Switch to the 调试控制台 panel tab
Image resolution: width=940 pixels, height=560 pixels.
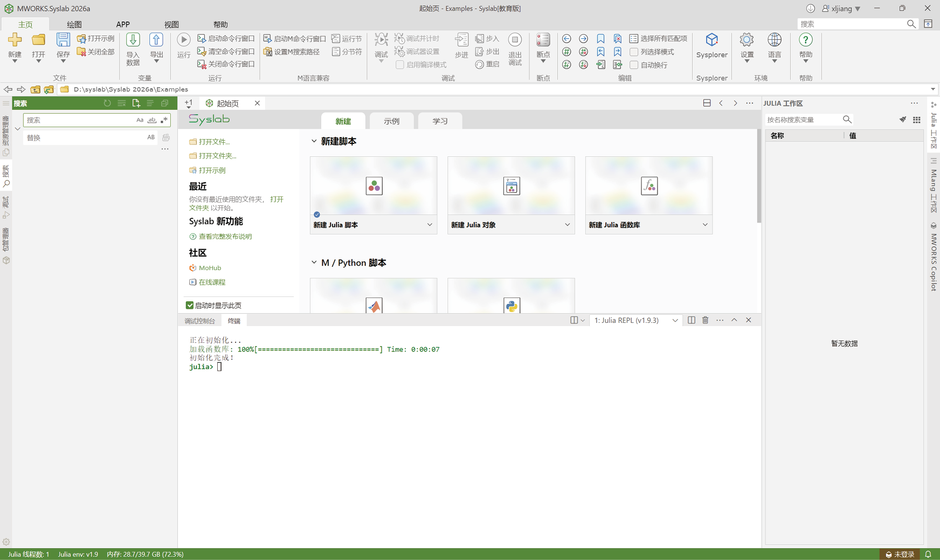200,321
